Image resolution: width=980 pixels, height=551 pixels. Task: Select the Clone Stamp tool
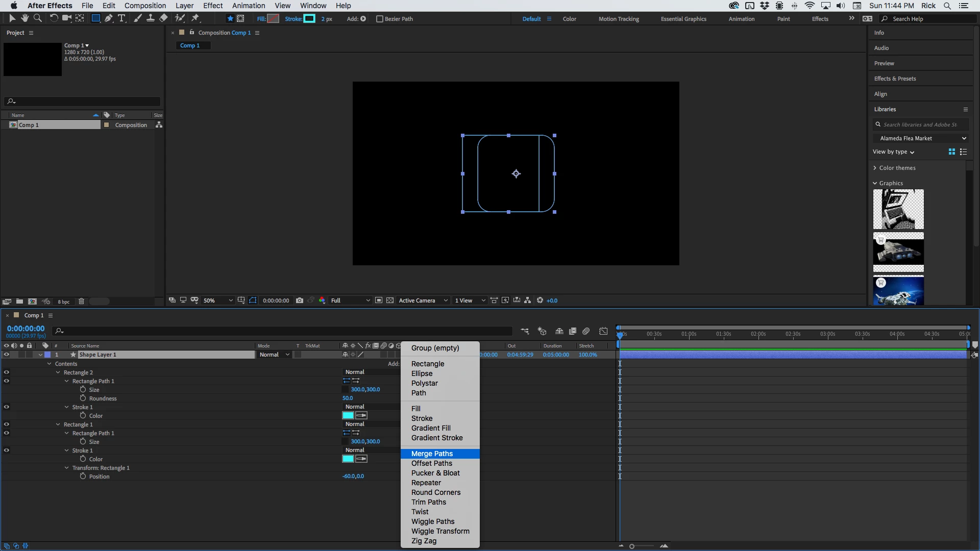(x=151, y=18)
